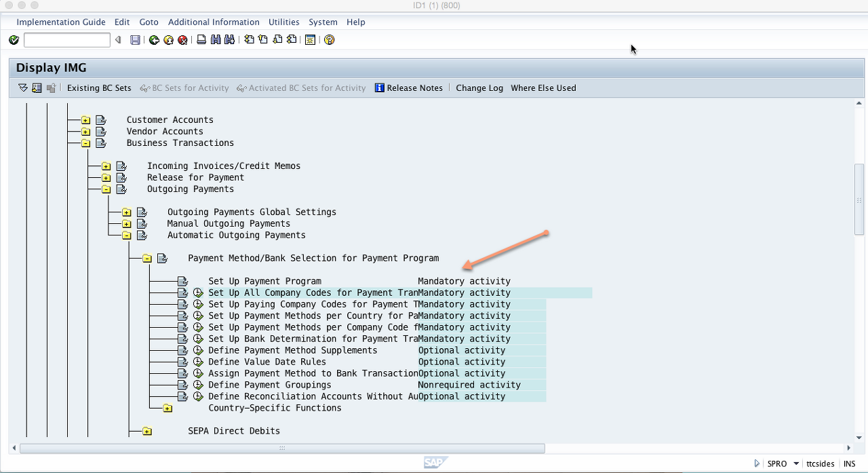Viewport: 868px width, 473px height.
Task: Click the execute clock icon for Define Value Date Rules
Action: (198, 362)
